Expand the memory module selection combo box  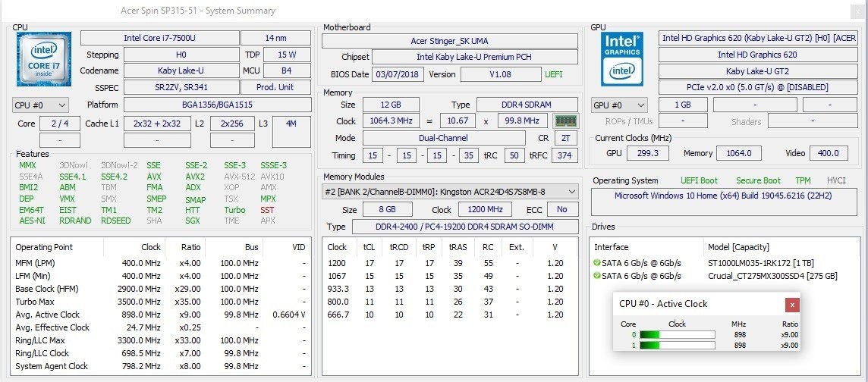(450, 192)
